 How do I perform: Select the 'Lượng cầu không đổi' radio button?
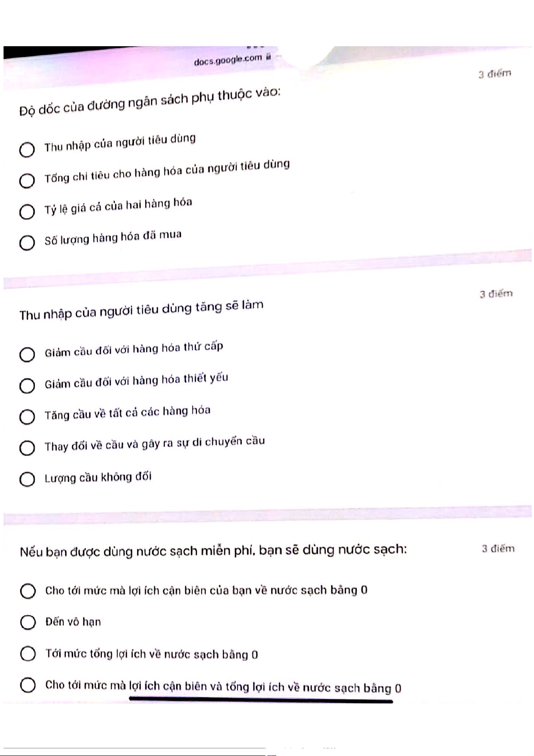(x=27, y=479)
